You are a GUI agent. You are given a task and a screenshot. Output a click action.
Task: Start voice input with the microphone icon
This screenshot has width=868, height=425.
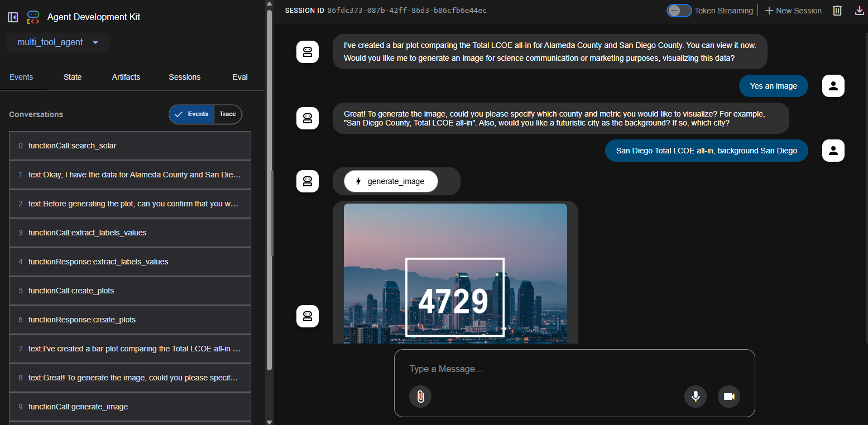[x=696, y=397]
